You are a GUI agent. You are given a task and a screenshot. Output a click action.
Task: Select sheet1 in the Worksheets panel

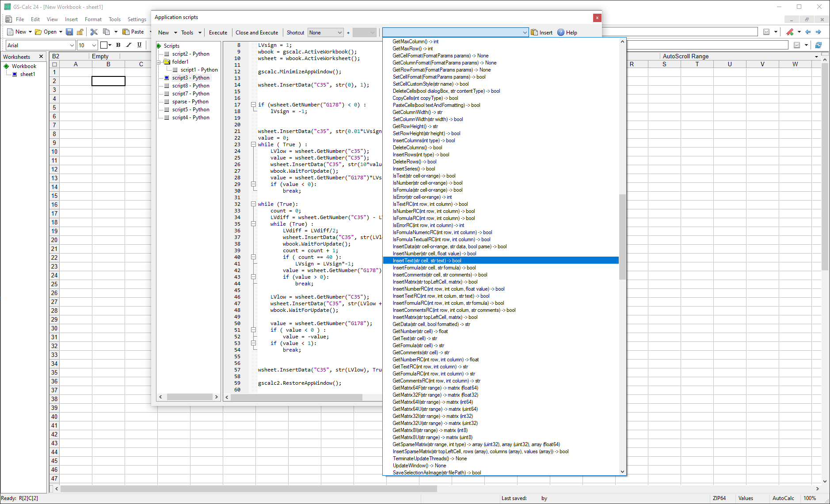(27, 74)
